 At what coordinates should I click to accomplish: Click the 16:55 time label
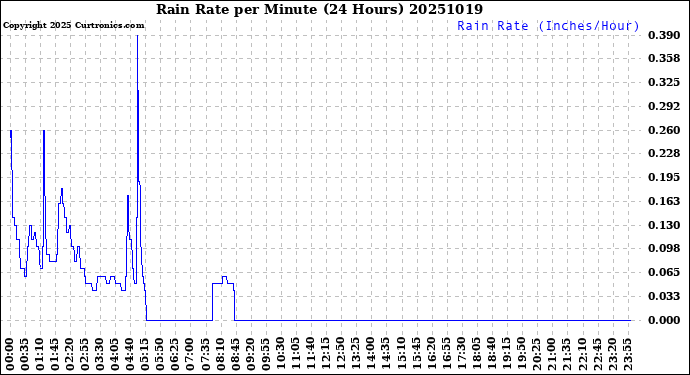(x=446, y=355)
